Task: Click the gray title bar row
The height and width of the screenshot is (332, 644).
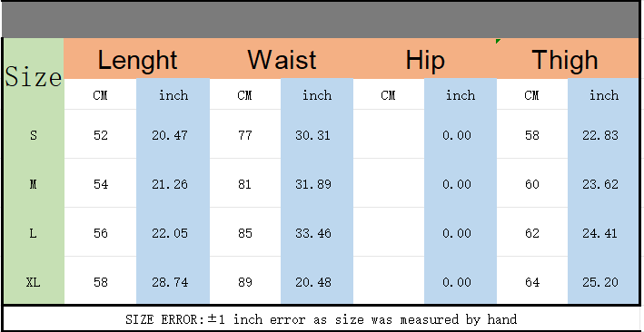Action: 321,20
